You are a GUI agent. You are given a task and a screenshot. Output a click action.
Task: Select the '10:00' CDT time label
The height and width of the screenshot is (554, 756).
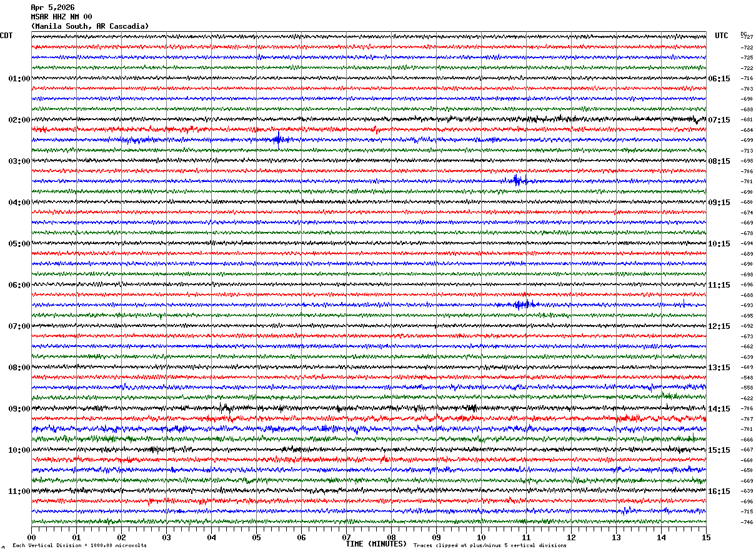19,450
